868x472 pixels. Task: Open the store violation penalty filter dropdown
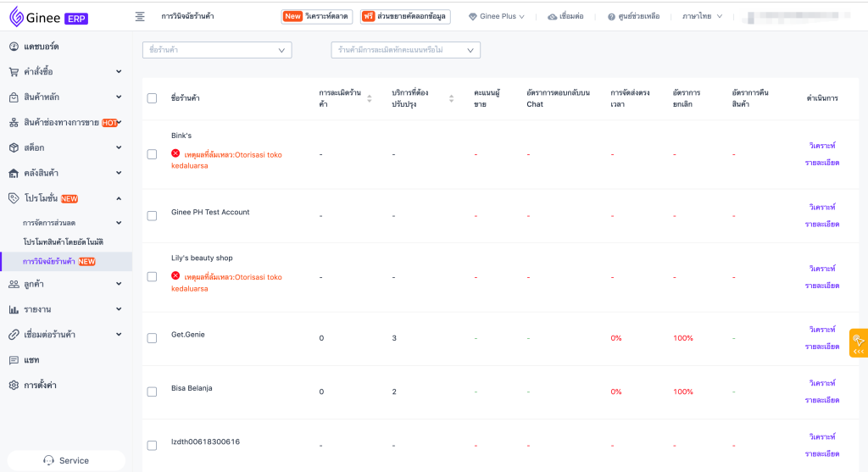pyautogui.click(x=406, y=50)
